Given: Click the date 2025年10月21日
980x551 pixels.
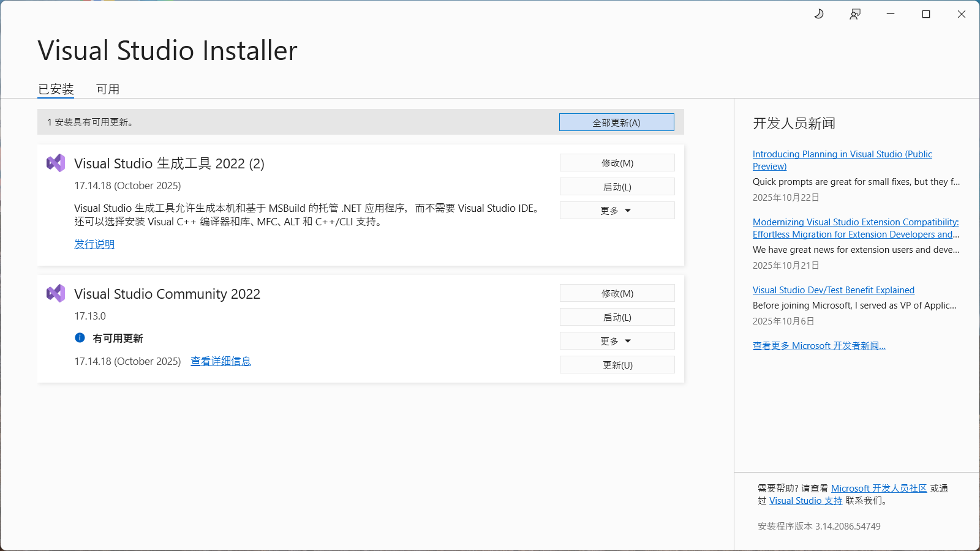Looking at the screenshot, I should (786, 266).
